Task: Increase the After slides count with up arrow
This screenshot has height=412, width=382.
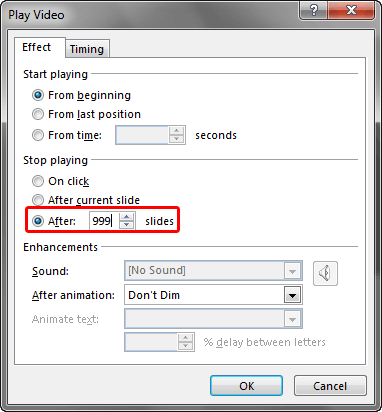Action: 126,217
